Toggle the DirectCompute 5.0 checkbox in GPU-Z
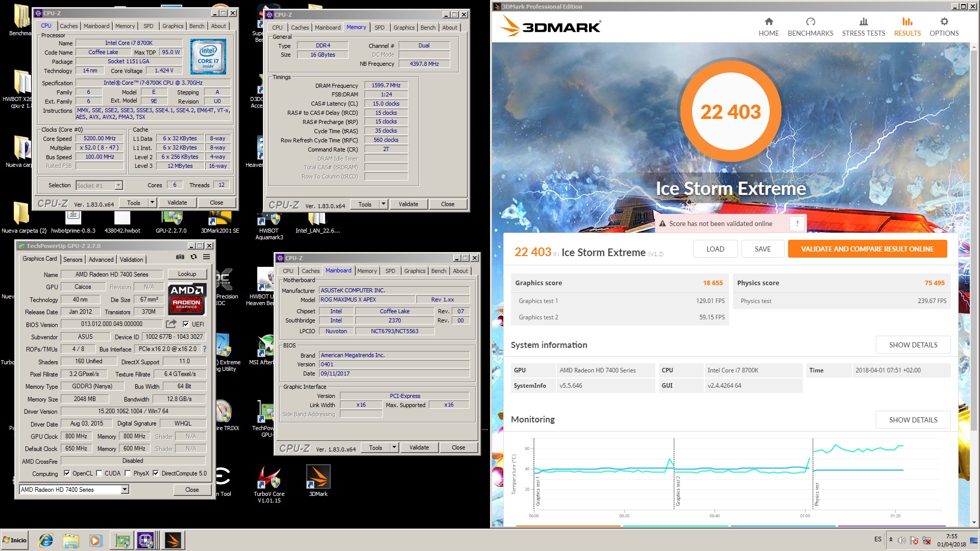 (x=156, y=473)
